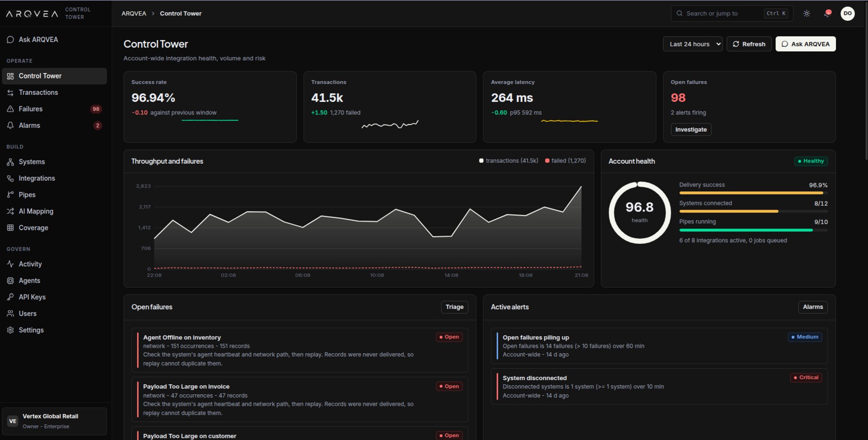868x440 pixels.
Task: Click the white Ask ARQVEA button
Action: tap(806, 44)
